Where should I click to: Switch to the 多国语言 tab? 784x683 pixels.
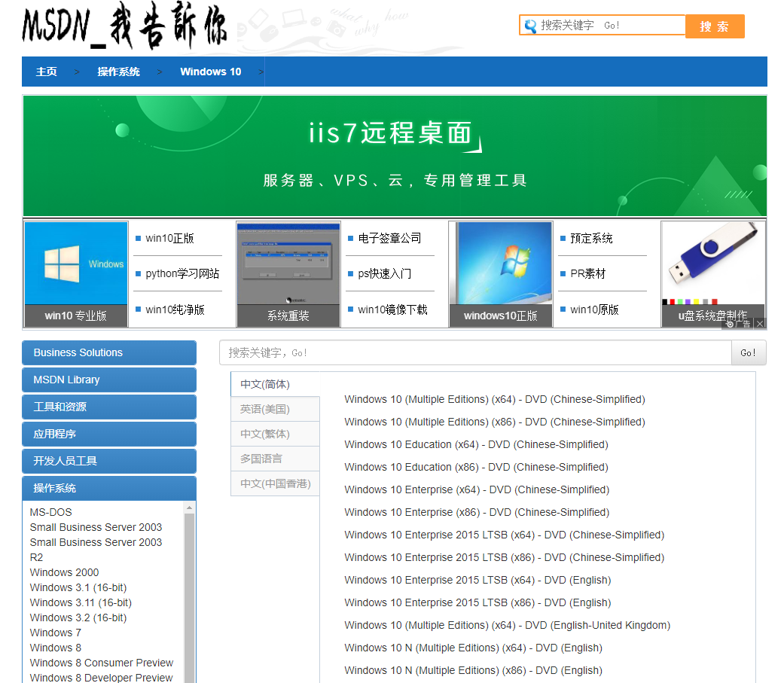[275, 459]
